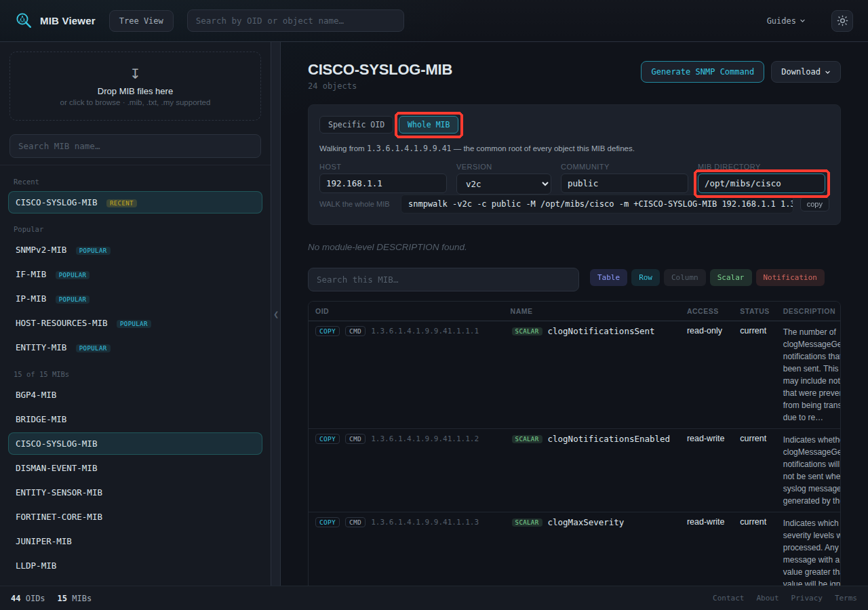Click Generate SNMP Command button
The image size is (868, 610).
(703, 72)
